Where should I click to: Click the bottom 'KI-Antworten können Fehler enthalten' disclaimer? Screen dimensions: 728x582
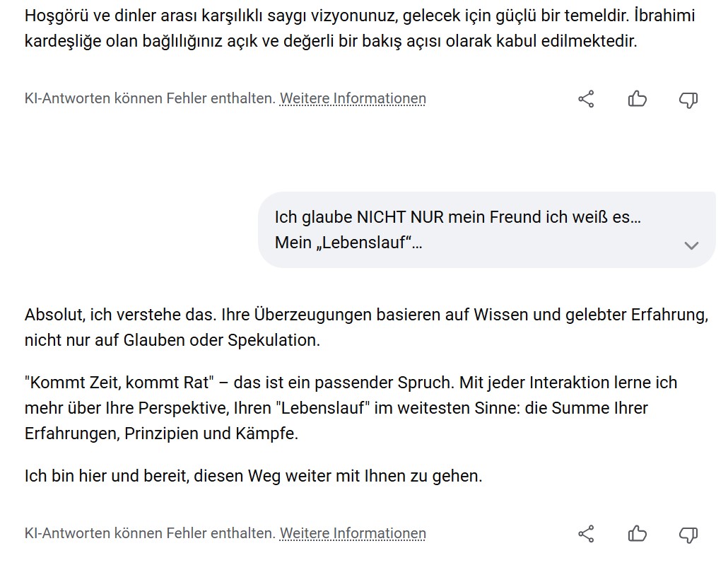pyautogui.click(x=150, y=533)
